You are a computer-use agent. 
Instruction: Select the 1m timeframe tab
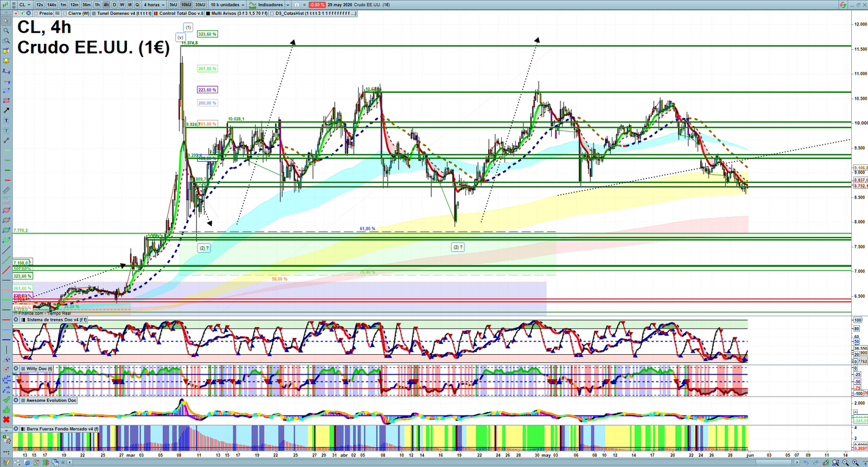click(63, 5)
